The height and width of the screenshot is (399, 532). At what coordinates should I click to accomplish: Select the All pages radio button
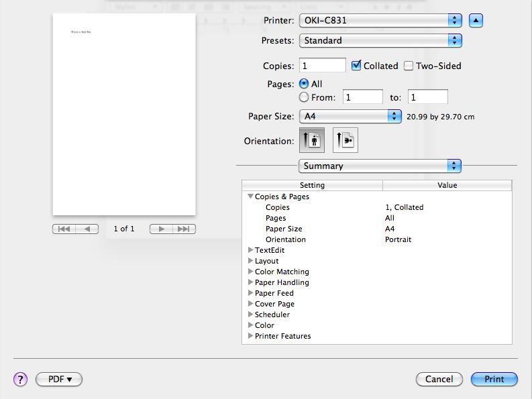[304, 83]
